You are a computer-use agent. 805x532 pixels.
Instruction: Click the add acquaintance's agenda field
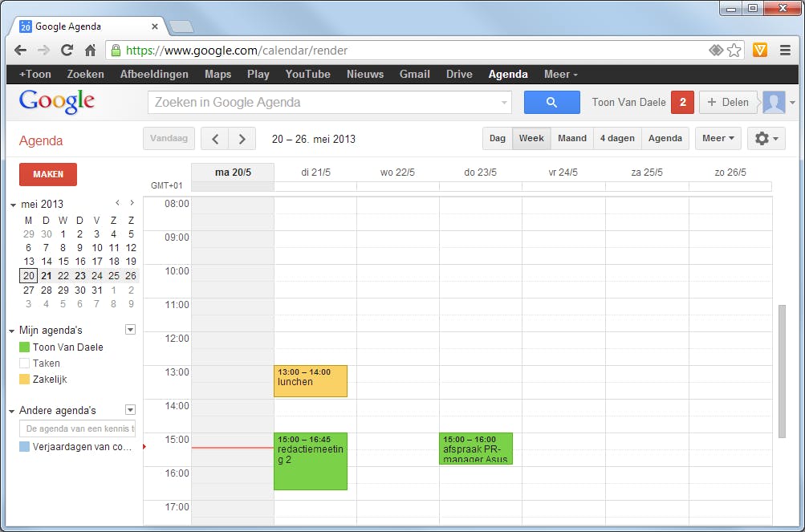tap(78, 428)
